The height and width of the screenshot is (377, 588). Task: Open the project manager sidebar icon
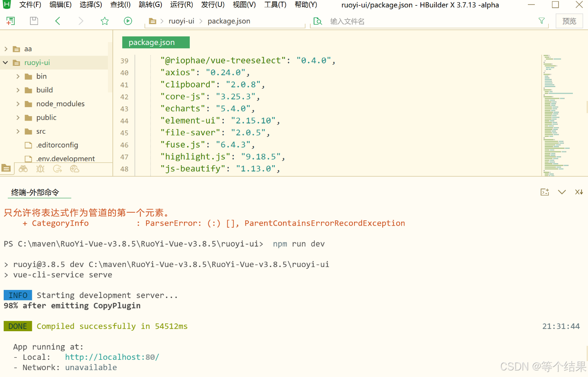6,168
